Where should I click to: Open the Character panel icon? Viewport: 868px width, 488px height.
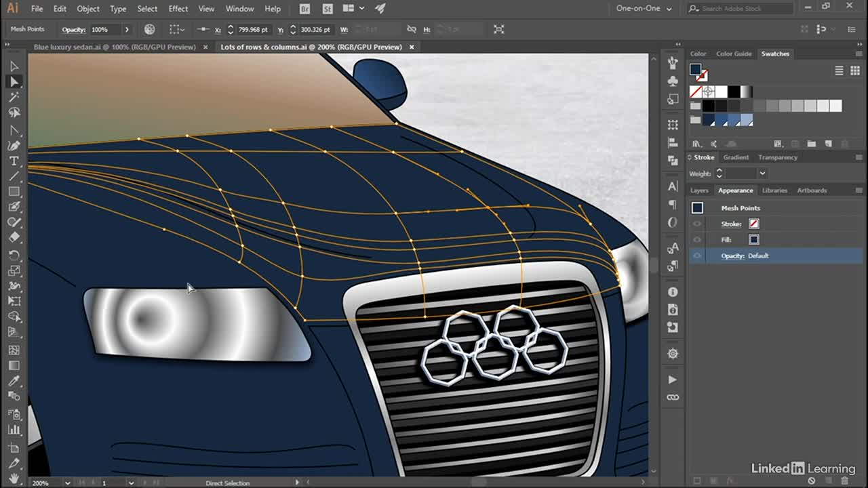click(673, 186)
